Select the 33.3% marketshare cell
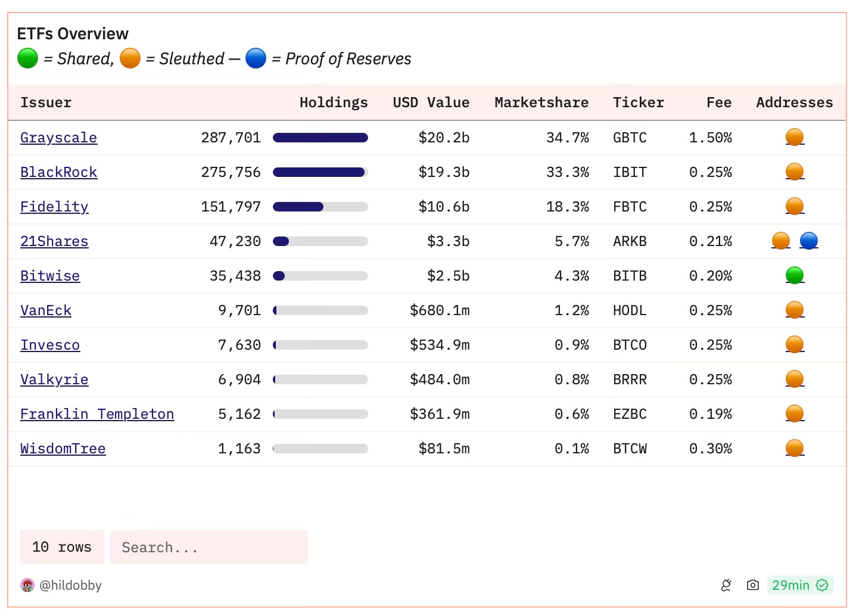Screen dimensions: 853x616 (x=568, y=172)
